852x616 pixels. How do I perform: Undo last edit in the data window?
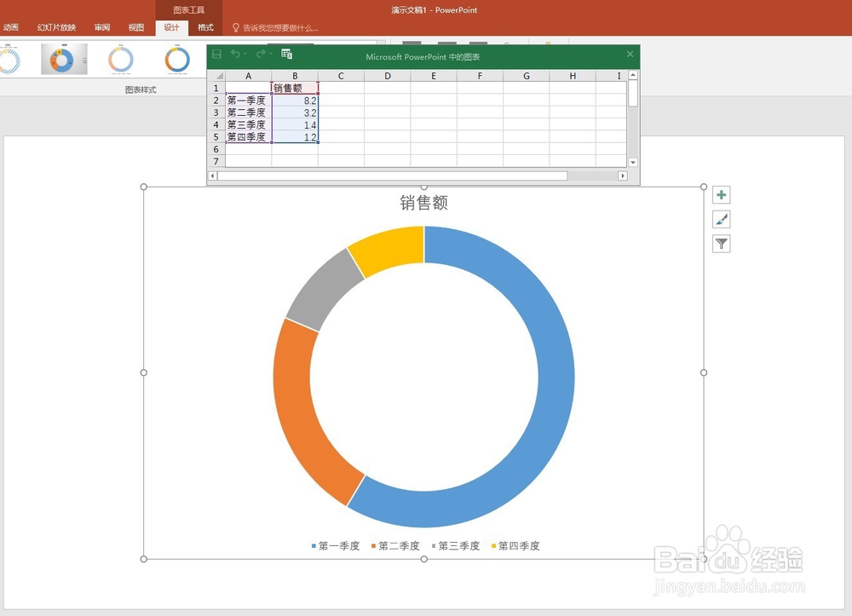(235, 54)
